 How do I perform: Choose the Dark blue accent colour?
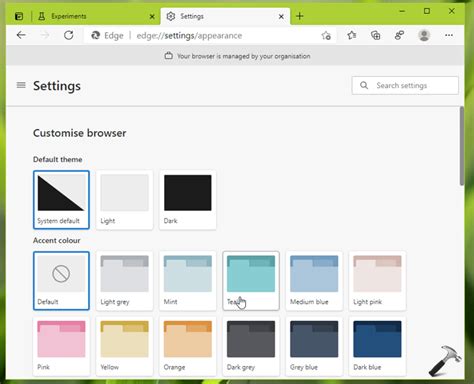(377, 347)
